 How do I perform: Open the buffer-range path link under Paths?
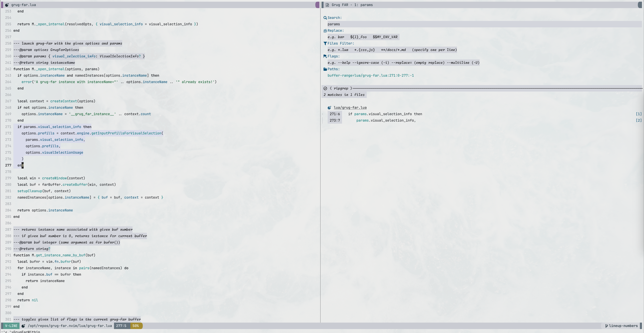point(371,75)
